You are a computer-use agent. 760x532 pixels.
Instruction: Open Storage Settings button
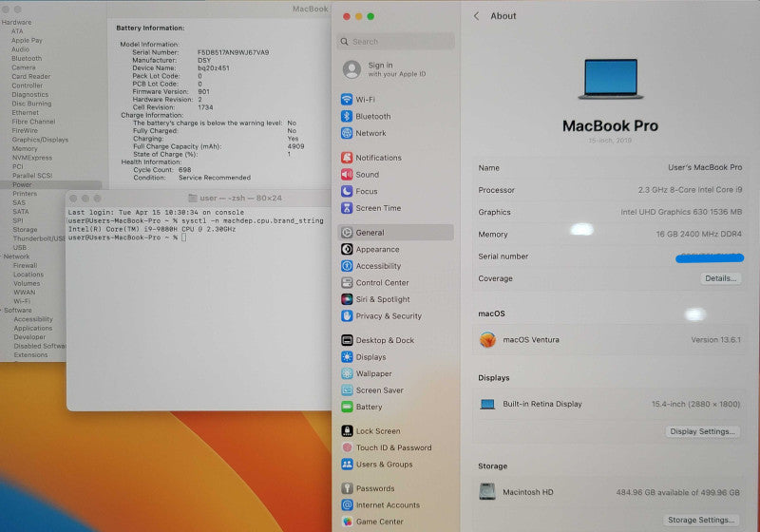[x=701, y=520]
